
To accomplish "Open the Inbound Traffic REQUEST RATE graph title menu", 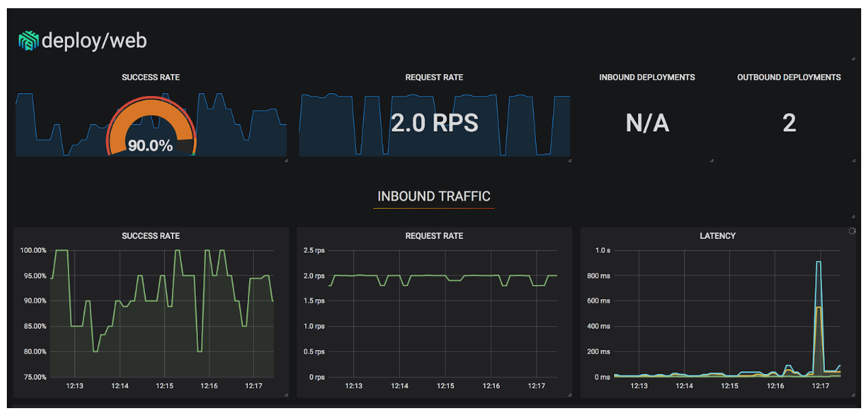I will click(434, 236).
